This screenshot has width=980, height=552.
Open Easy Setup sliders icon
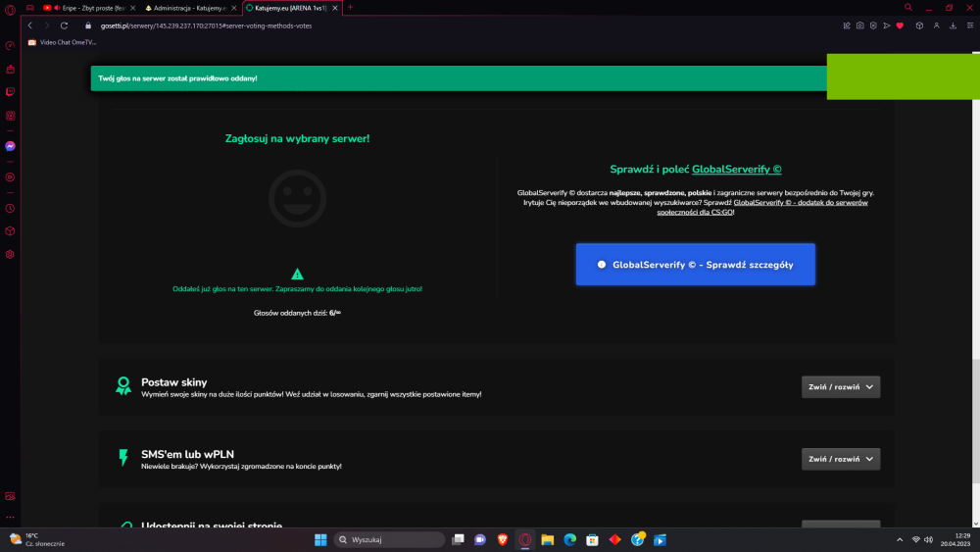coord(970,25)
